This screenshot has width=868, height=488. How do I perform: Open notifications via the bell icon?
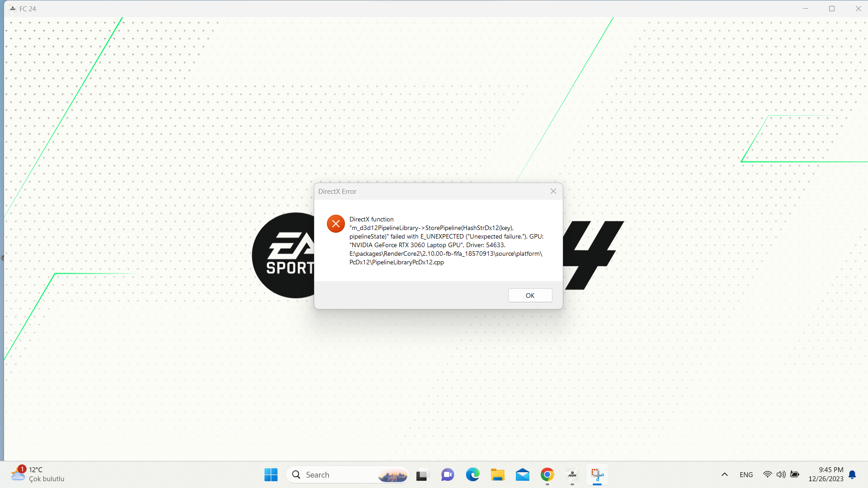coord(852,475)
